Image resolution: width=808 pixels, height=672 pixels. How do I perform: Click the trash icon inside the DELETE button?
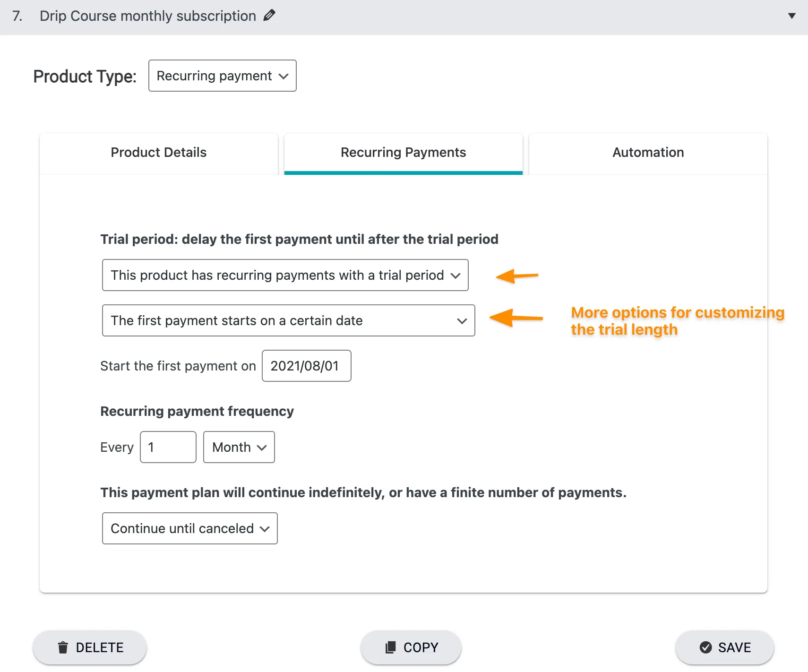pos(63,647)
